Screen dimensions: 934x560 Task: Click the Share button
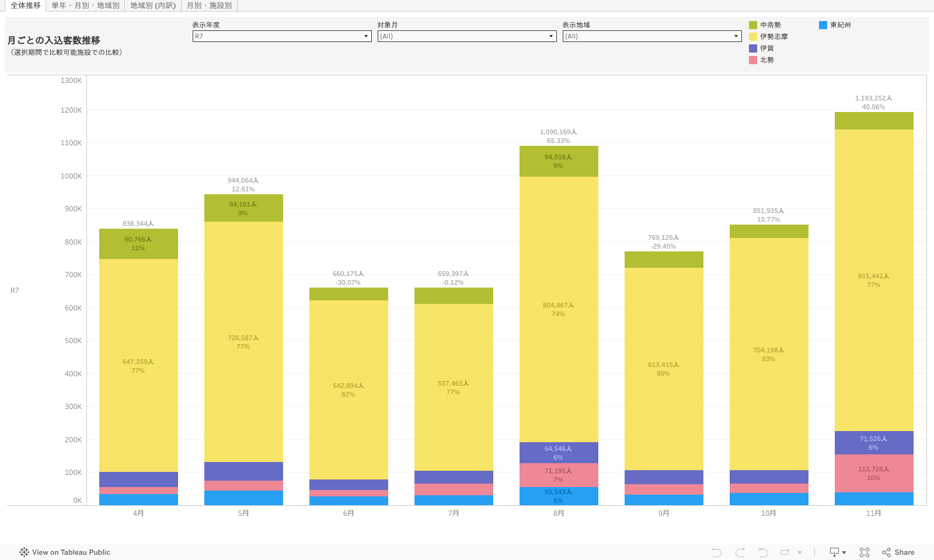(898, 552)
